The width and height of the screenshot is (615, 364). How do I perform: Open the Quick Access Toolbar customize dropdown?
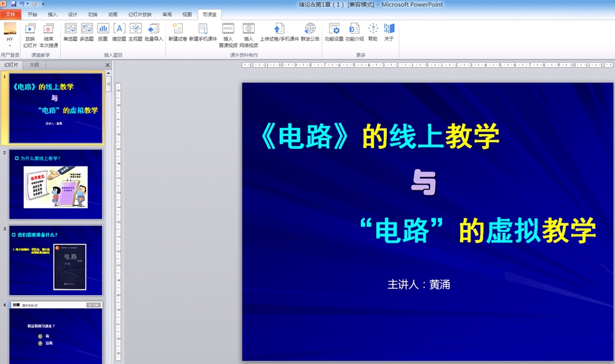point(43,4)
